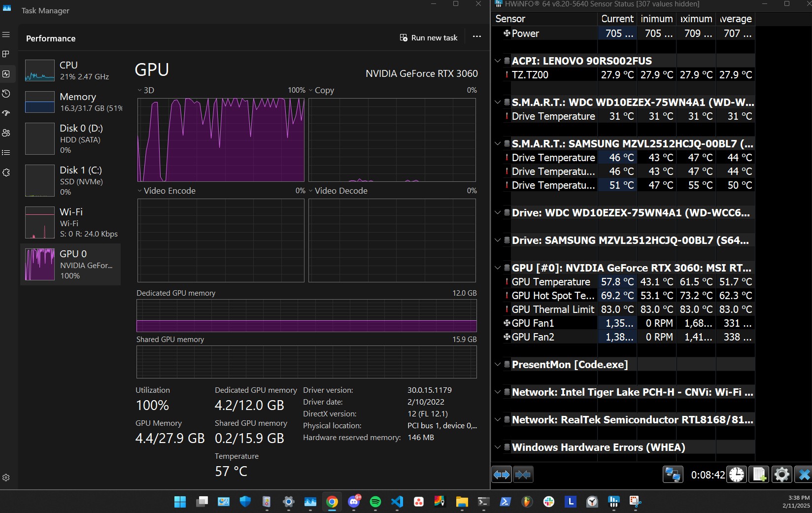Screen dimensions: 812x513
Task: Click the 57 °C temperature value
Action: pyautogui.click(x=231, y=472)
